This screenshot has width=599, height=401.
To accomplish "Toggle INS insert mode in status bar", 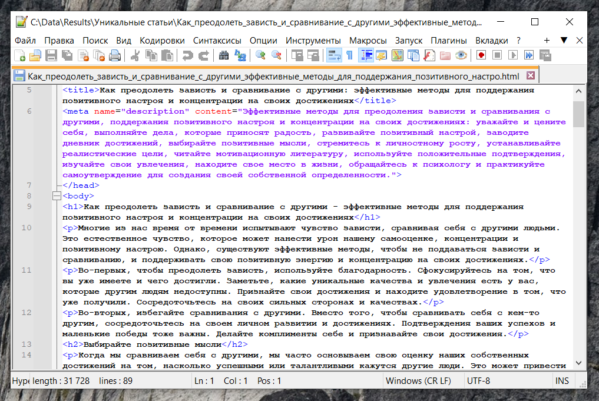I will 562,381.
